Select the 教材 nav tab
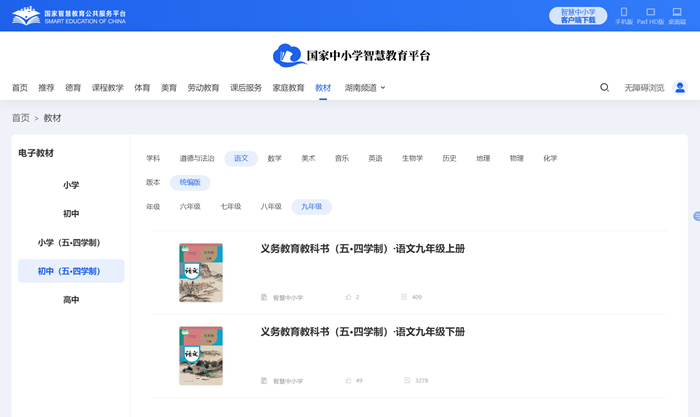This screenshot has height=417, width=700. (323, 88)
